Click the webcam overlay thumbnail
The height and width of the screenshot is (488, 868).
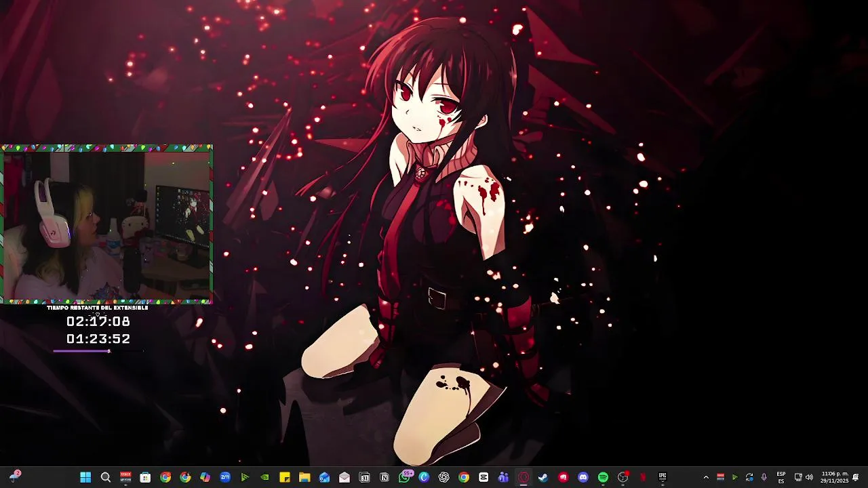[106, 224]
